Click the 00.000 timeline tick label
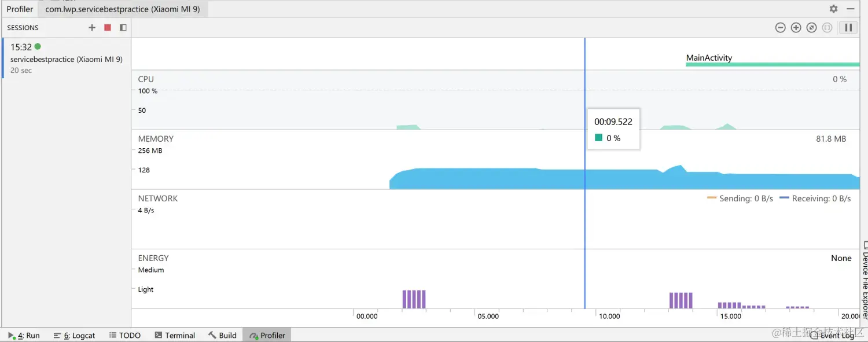The image size is (868, 342). 367,316
